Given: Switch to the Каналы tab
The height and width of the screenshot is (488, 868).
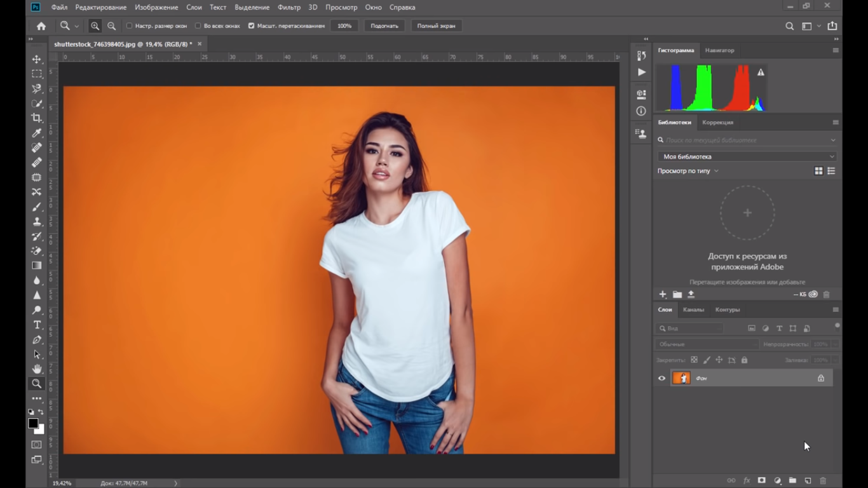Looking at the screenshot, I should (x=693, y=309).
